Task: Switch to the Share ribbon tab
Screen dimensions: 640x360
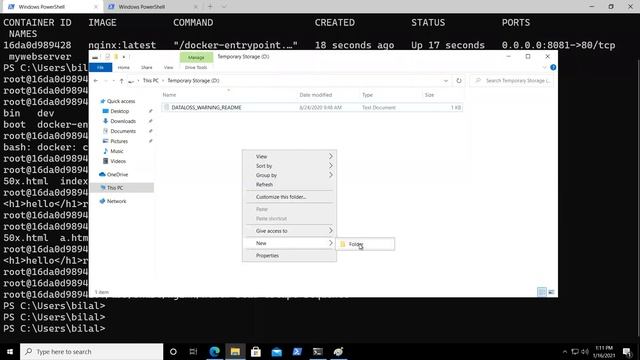Action: (x=147, y=67)
